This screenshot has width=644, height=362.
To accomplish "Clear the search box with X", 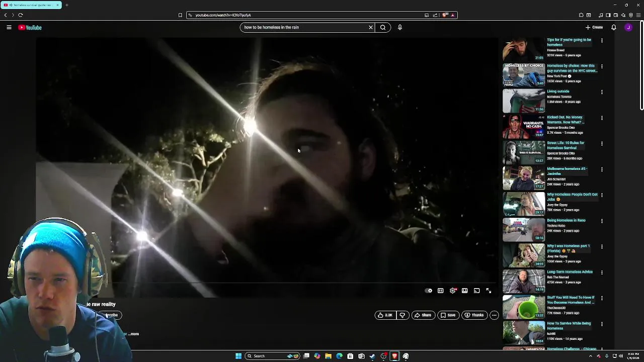I will coord(371,27).
